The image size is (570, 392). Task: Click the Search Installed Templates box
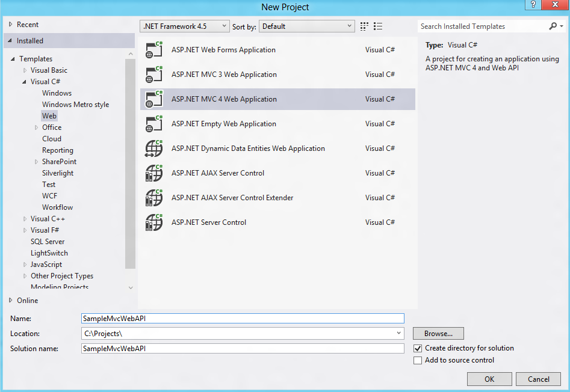click(483, 26)
